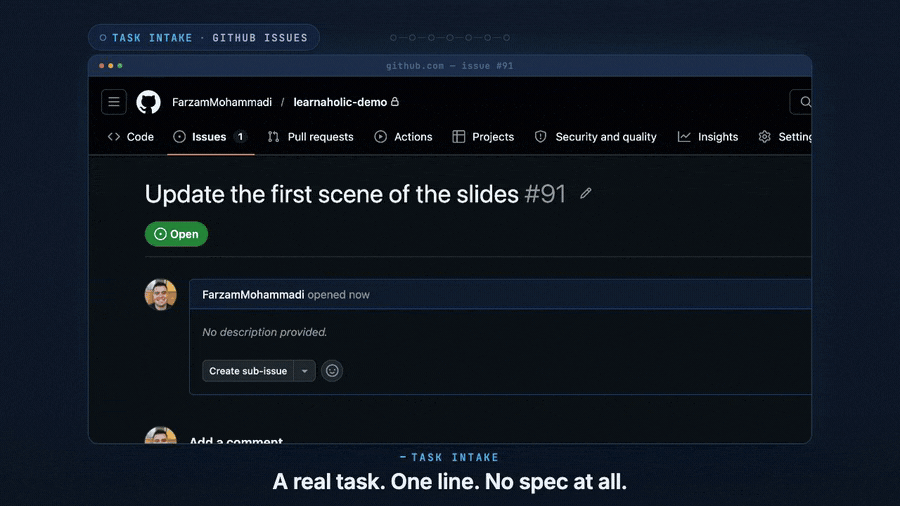Click the GitHub Octocat logo
This screenshot has width=900, height=506.
tap(148, 102)
